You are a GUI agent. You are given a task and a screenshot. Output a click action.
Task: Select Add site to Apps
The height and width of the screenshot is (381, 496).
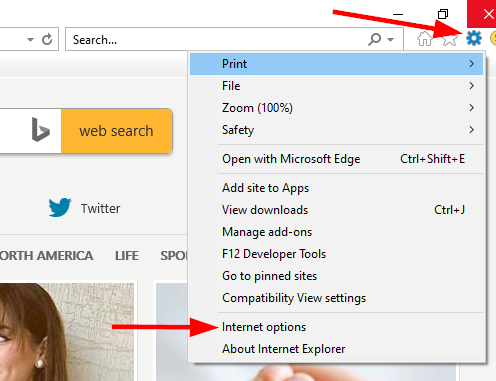[336, 188]
